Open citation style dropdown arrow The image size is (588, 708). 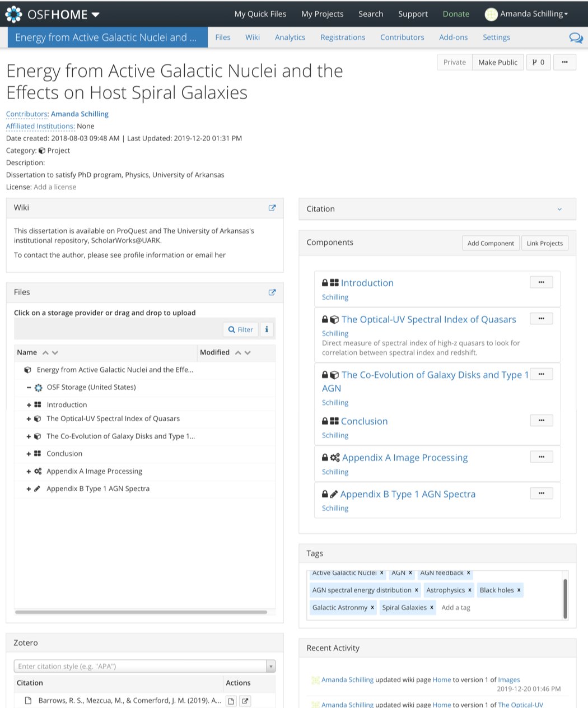coord(271,666)
